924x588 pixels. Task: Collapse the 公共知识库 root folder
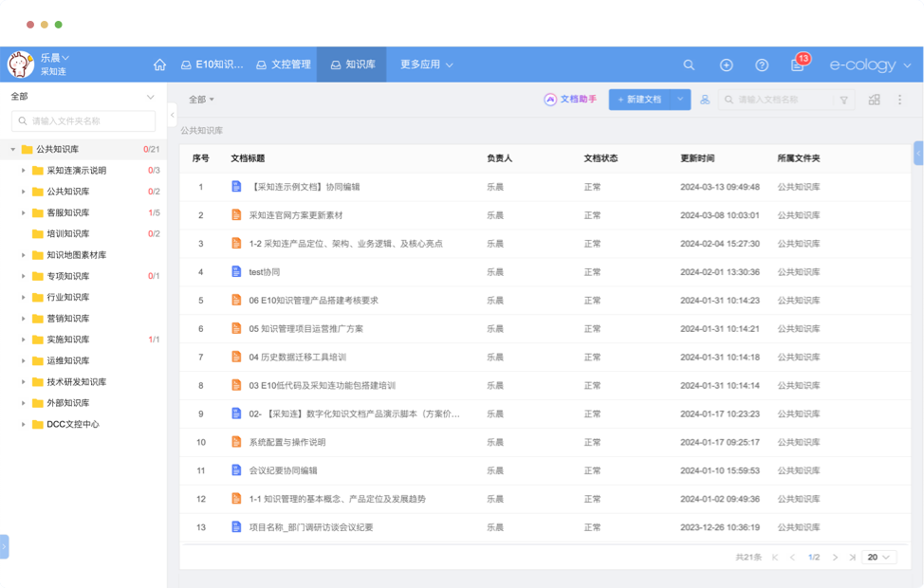pos(13,150)
